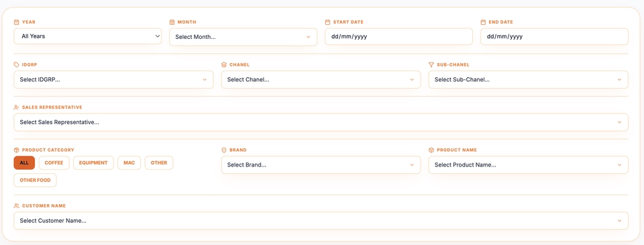Select the OTHER FOOD category chip
Viewport: 644px width, 245px height.
click(36, 180)
